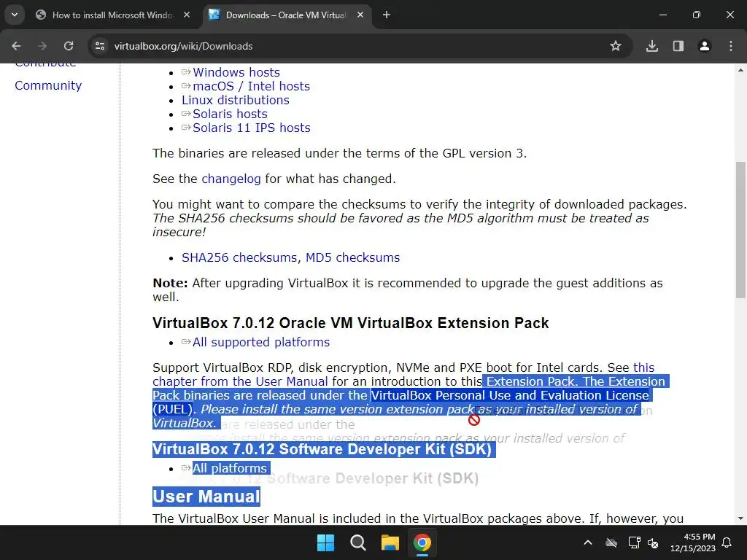Close the 'How to install Microsoft Windows' tab
This screenshot has height=560, width=747.
187,15
